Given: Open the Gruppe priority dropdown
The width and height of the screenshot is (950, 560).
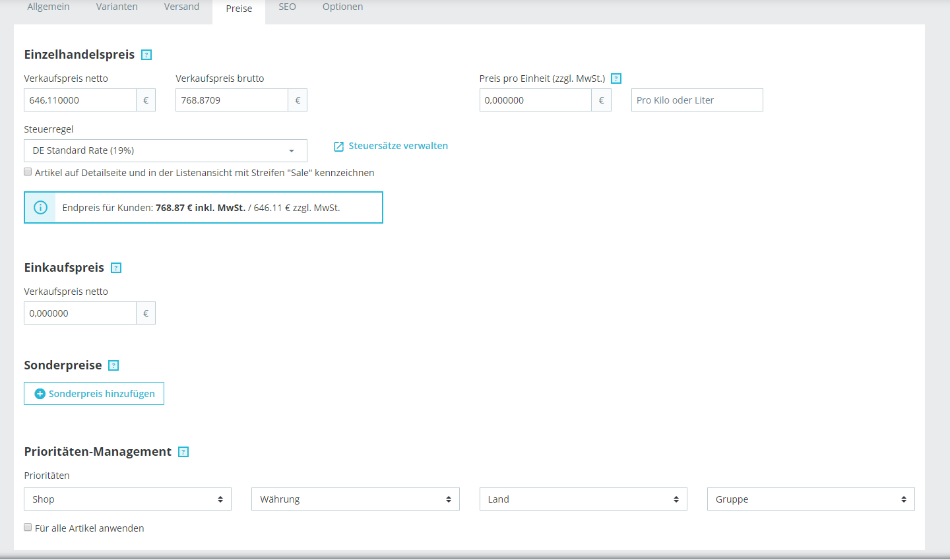Looking at the screenshot, I should [811, 499].
